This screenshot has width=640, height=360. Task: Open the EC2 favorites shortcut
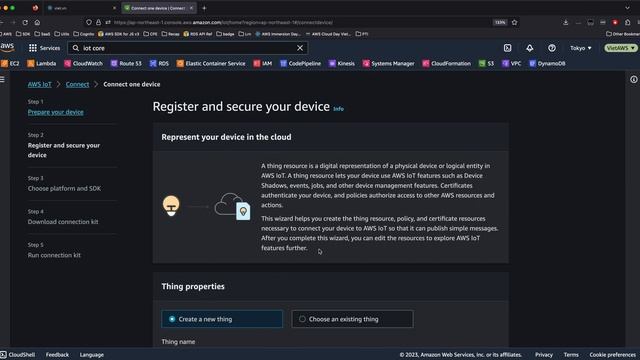(10, 64)
